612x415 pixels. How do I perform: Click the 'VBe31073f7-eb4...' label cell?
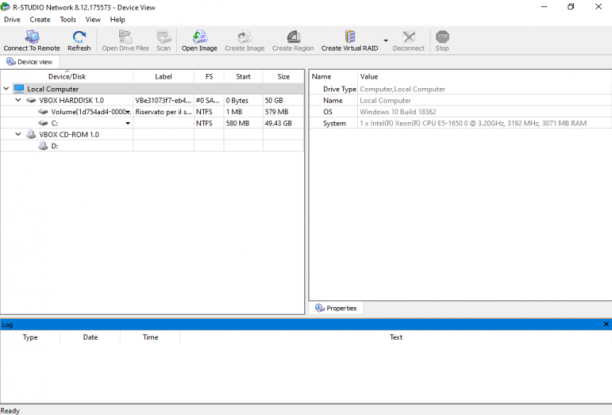click(163, 100)
